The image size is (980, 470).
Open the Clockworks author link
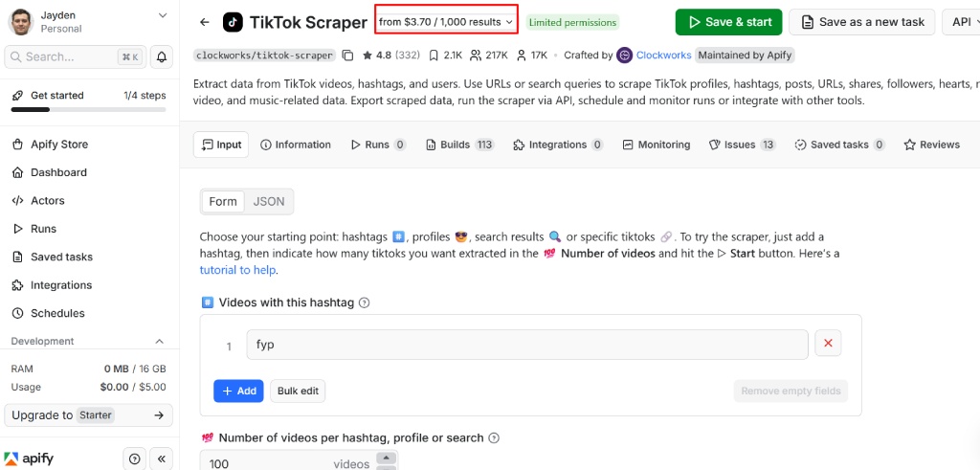tap(664, 55)
